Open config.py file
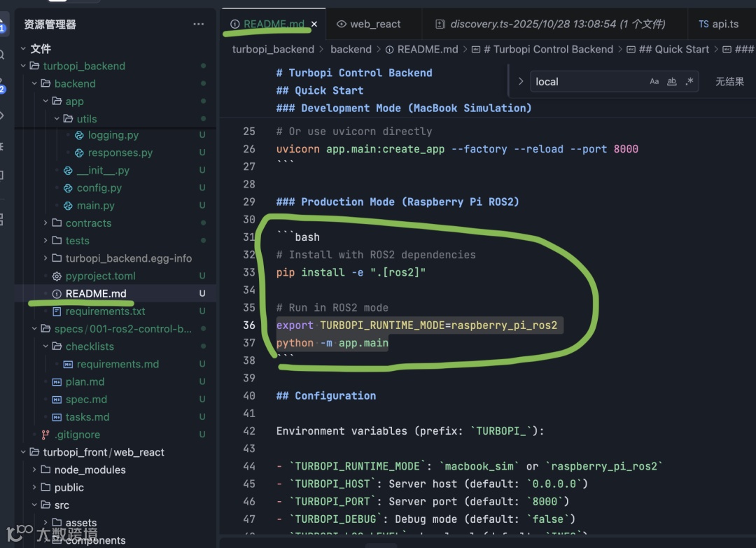Screen dimensions: 756x548 99,188
